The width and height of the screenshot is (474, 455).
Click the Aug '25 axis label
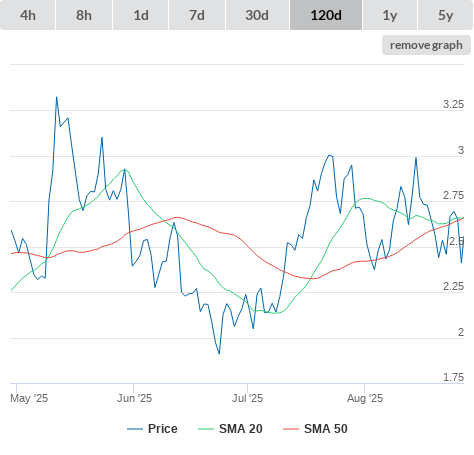point(365,398)
